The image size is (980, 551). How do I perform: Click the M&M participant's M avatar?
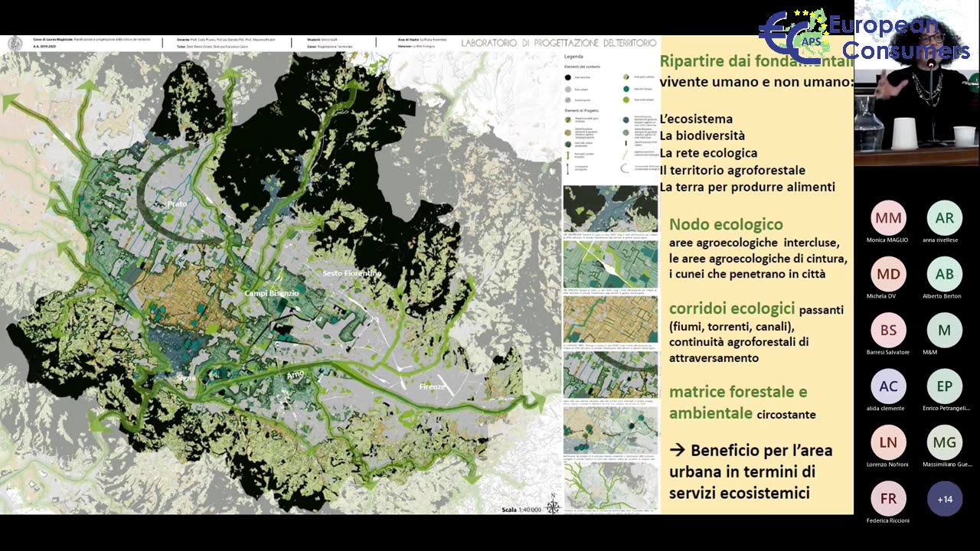945,330
